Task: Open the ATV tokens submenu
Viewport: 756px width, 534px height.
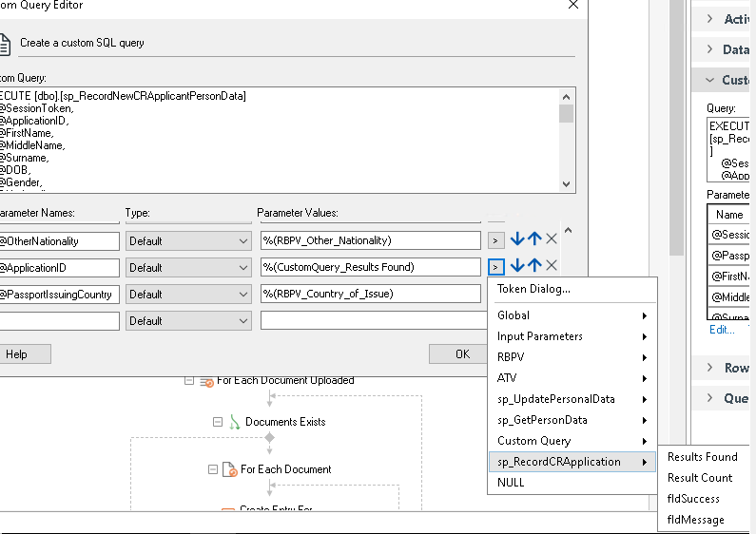Action: point(572,378)
